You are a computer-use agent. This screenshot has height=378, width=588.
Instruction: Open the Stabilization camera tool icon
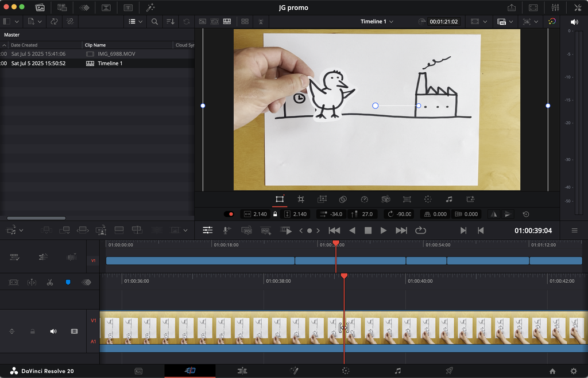tap(385, 199)
